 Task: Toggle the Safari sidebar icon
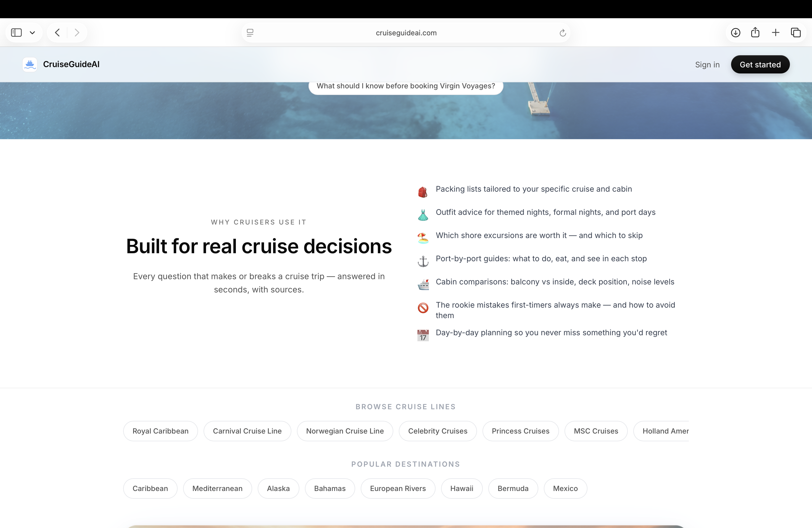(16, 33)
